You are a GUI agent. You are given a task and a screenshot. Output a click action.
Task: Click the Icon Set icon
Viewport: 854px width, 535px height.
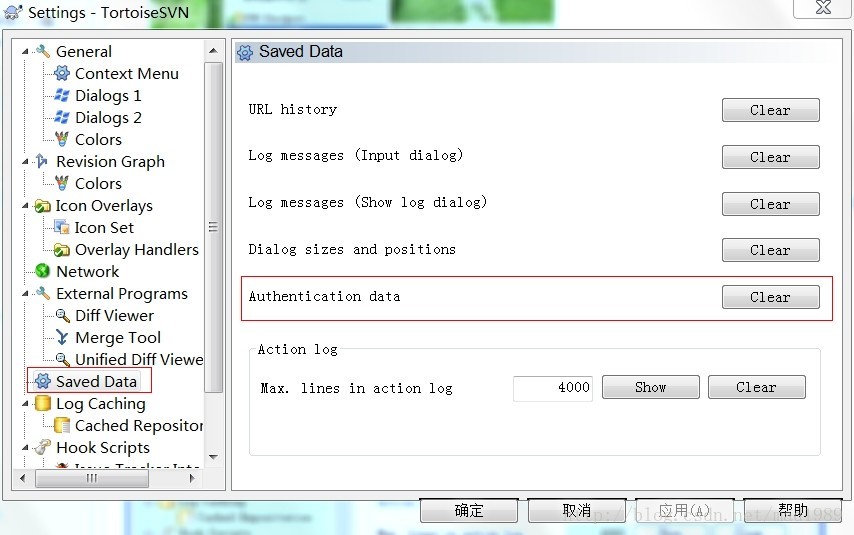(x=62, y=227)
